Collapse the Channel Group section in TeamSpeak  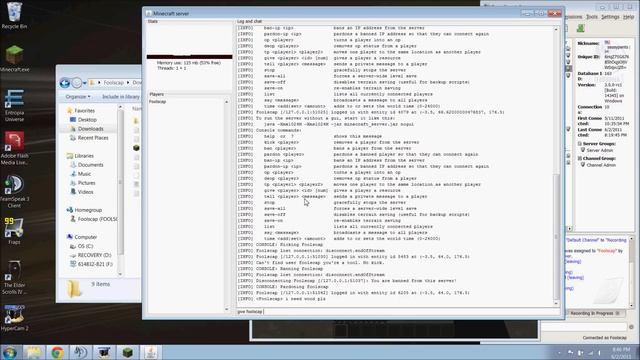point(580,158)
